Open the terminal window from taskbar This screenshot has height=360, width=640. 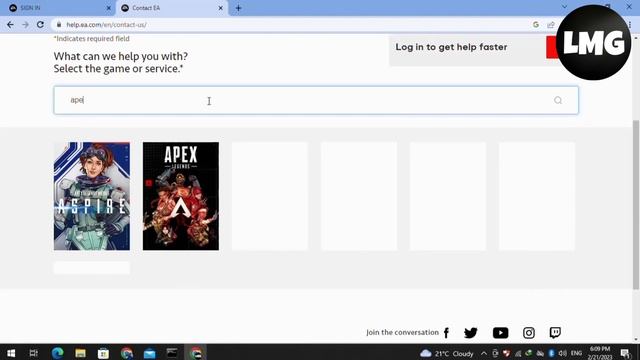pos(172,353)
